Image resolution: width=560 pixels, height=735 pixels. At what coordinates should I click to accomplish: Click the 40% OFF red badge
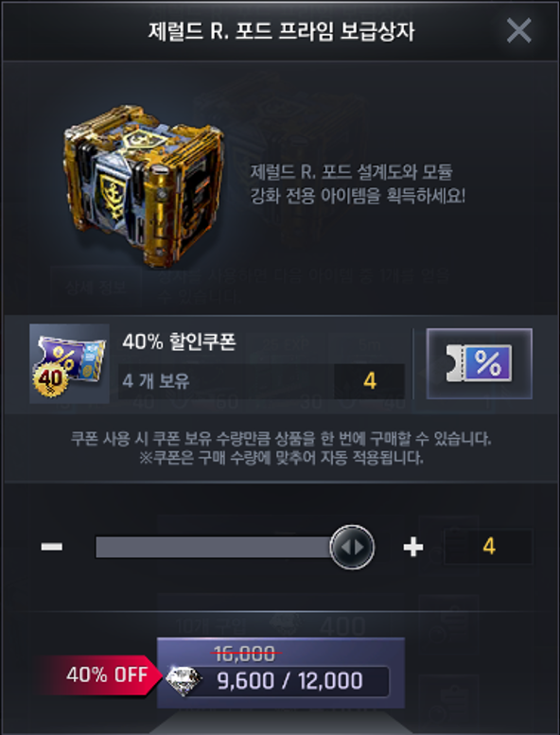click(x=100, y=675)
